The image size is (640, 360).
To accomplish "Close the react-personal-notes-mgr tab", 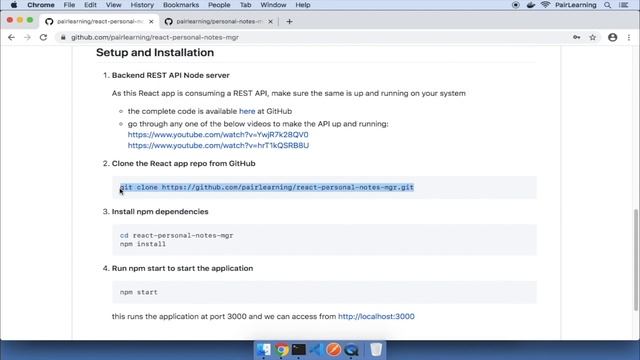I will pos(151,21).
